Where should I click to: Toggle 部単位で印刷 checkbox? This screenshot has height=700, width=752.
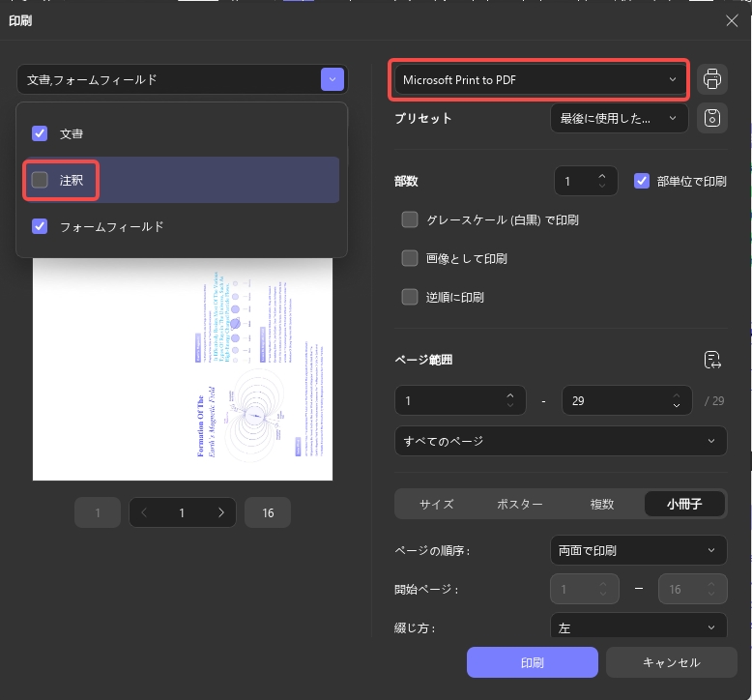(641, 181)
